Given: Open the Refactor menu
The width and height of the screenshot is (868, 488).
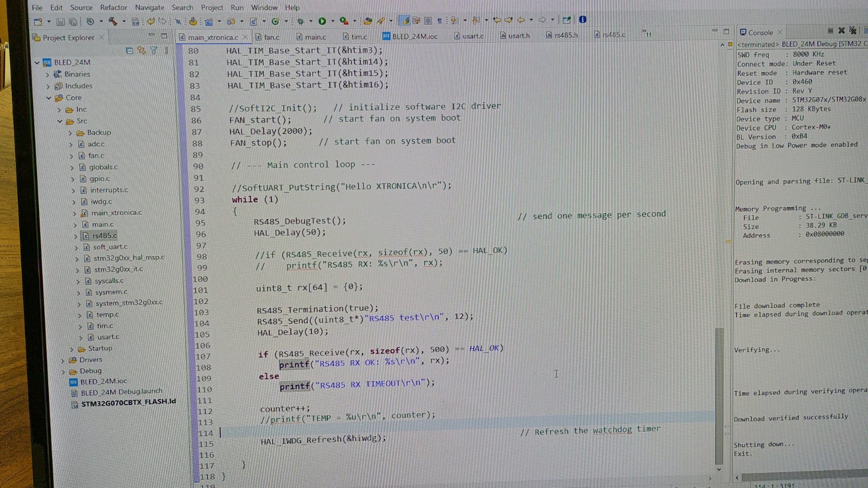Looking at the screenshot, I should tap(113, 8).
